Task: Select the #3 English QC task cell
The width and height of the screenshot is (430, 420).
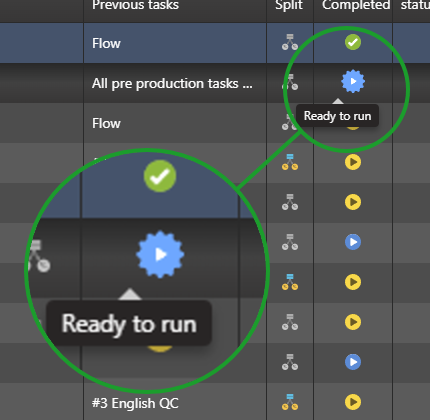Action: click(175, 403)
